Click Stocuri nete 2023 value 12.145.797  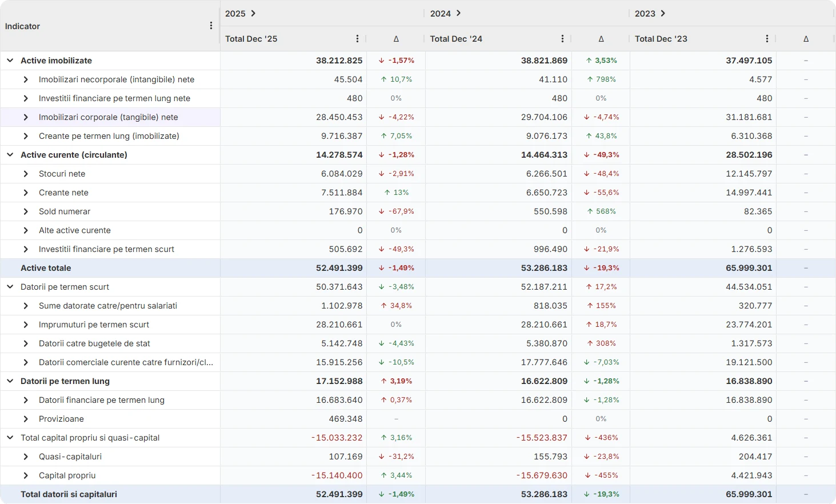[749, 174]
